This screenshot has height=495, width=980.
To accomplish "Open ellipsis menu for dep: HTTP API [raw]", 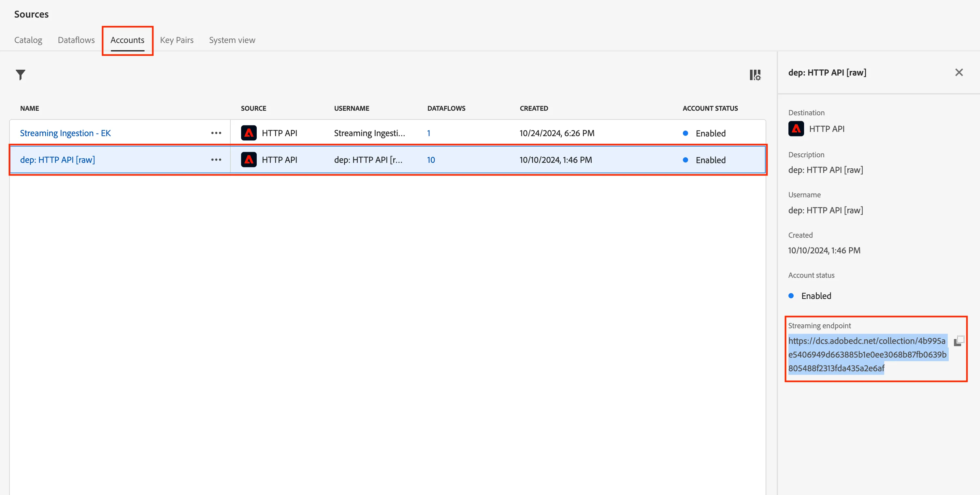I will click(216, 160).
